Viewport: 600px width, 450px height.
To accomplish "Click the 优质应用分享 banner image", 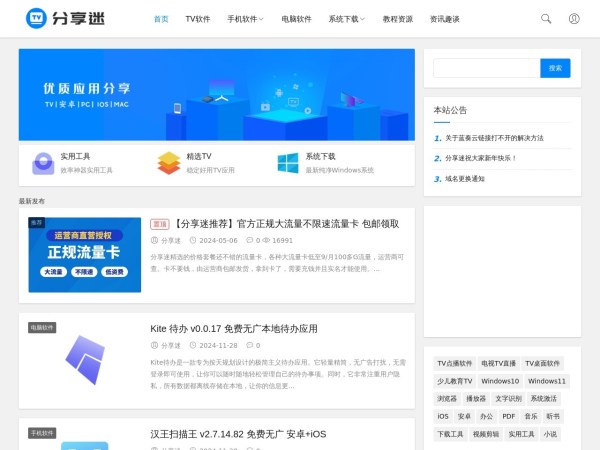I will [x=216, y=95].
